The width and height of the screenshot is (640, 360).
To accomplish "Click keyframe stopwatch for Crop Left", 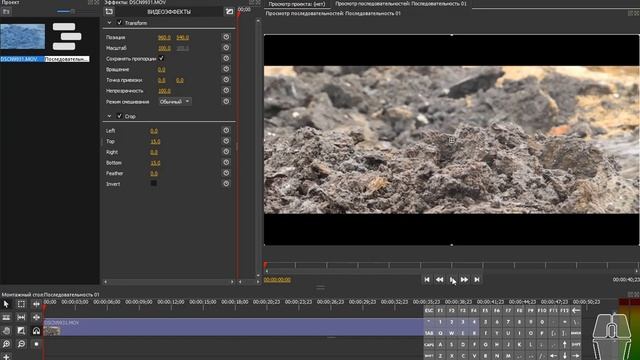I will 226,131.
